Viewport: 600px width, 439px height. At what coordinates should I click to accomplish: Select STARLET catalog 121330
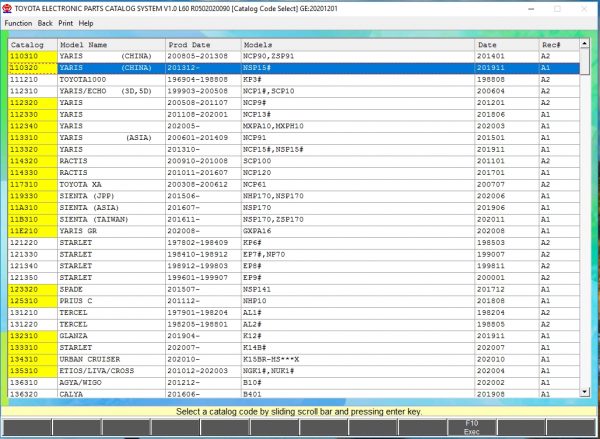coord(293,255)
